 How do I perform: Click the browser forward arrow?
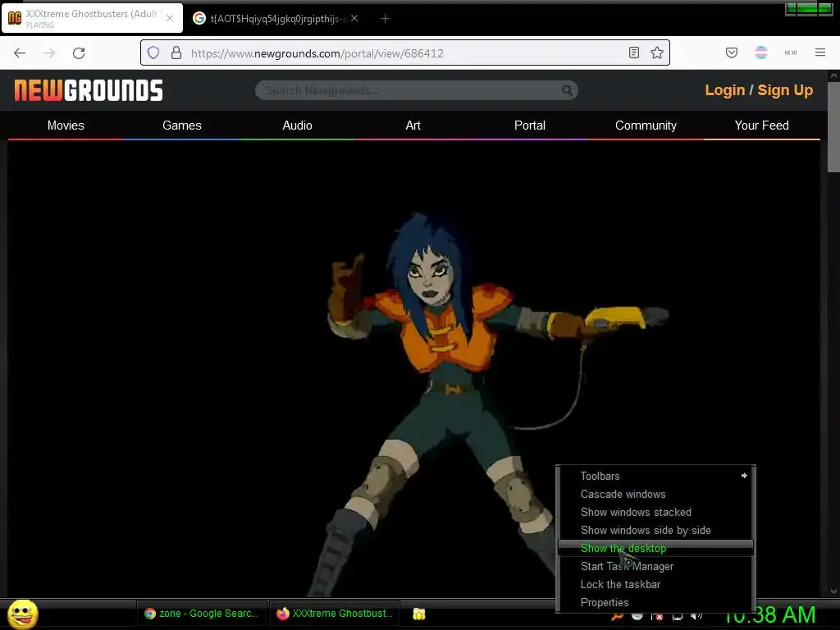49,53
